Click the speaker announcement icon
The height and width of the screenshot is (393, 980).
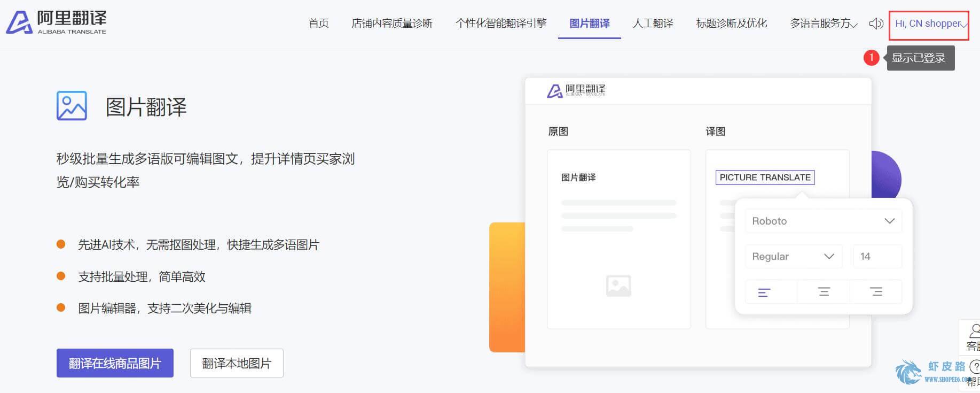[876, 24]
